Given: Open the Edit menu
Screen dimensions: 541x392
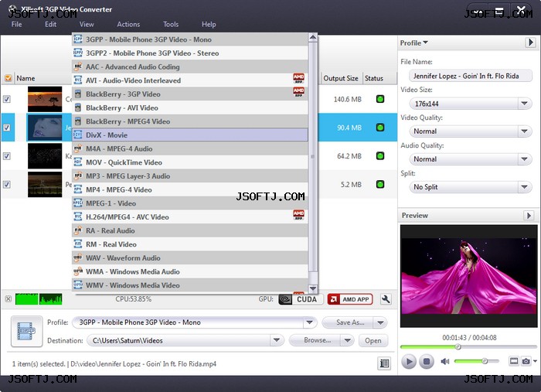Looking at the screenshot, I should (50, 24).
